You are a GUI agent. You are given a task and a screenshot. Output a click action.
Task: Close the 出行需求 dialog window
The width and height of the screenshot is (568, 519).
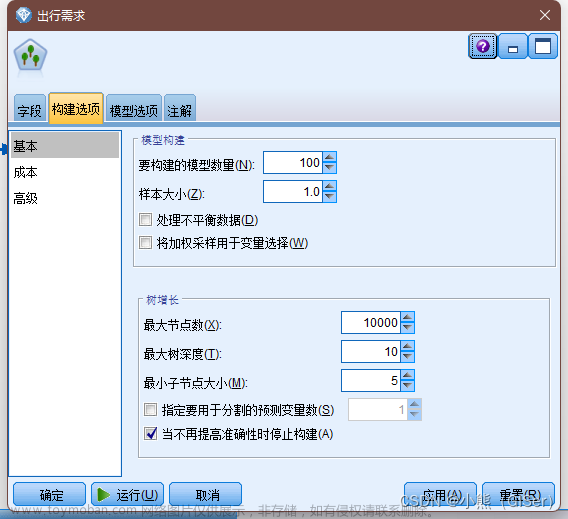544,15
